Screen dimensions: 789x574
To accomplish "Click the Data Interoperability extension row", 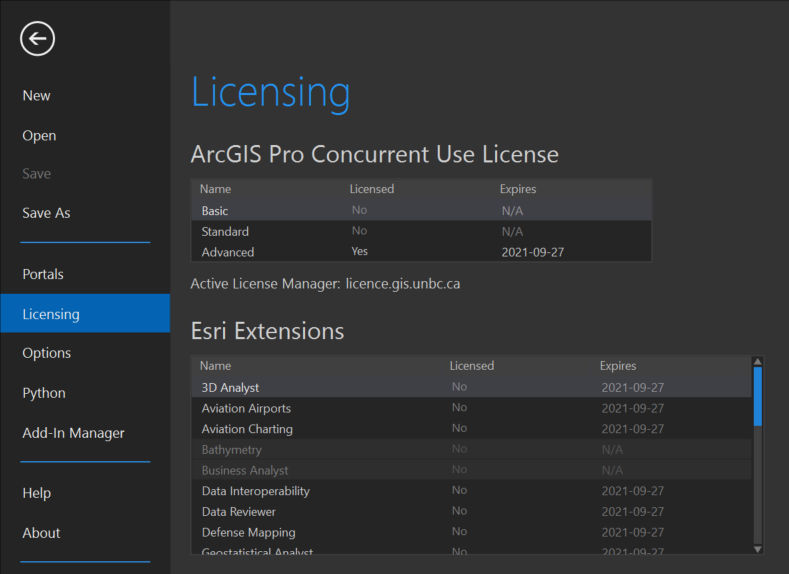I will (471, 490).
